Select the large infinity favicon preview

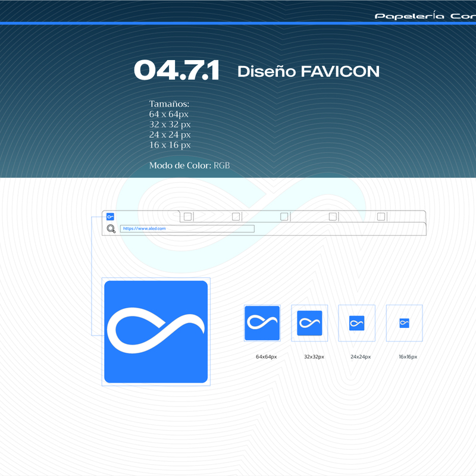pyautogui.click(x=156, y=331)
